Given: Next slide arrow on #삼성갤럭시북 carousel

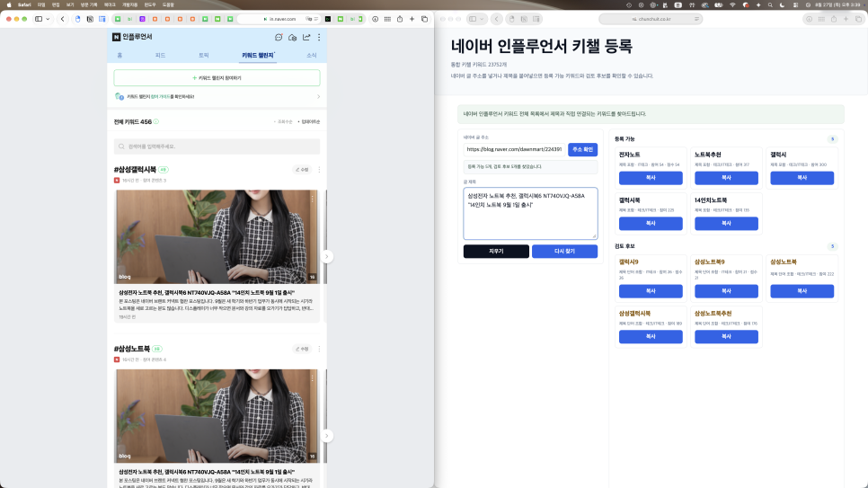Looking at the screenshot, I should [327, 256].
